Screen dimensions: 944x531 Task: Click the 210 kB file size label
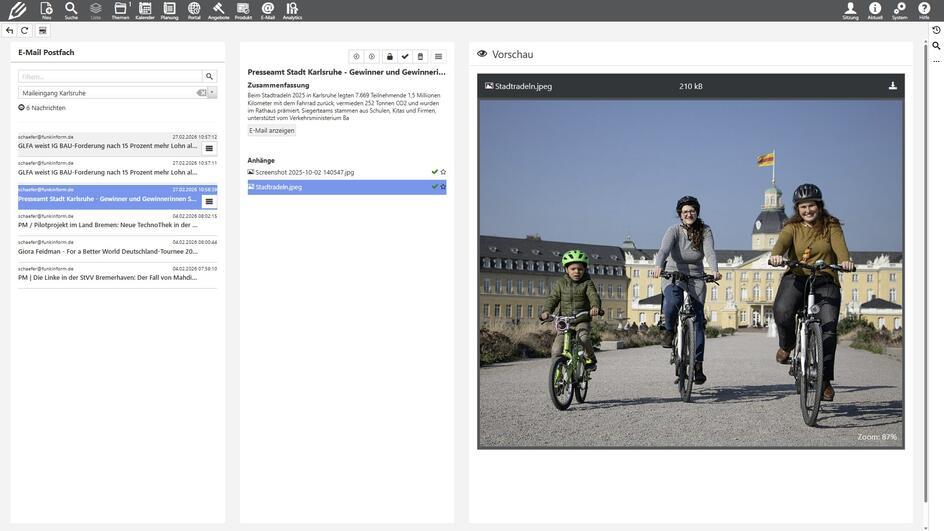(x=691, y=86)
